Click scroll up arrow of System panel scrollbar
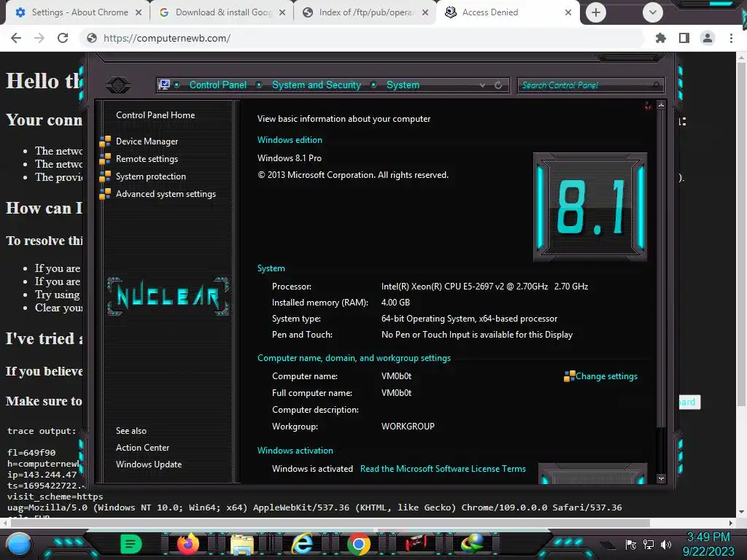Screen dimensions: 747x560 (661, 105)
